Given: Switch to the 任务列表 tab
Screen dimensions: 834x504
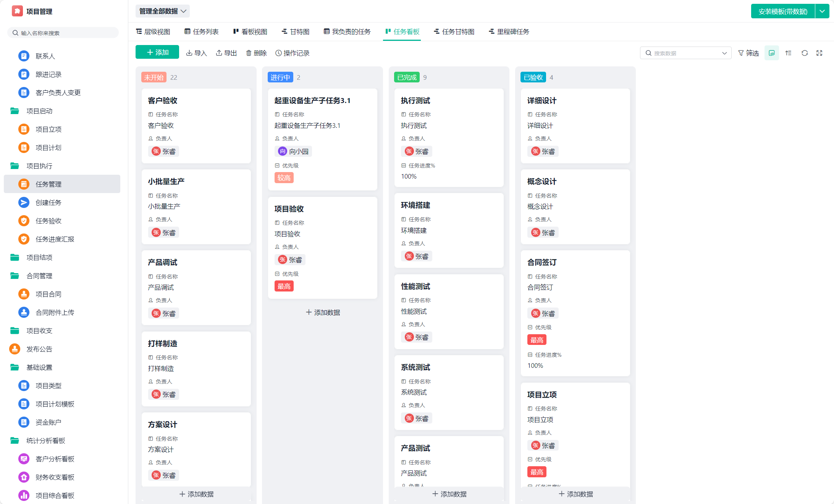Looking at the screenshot, I should pyautogui.click(x=202, y=32).
